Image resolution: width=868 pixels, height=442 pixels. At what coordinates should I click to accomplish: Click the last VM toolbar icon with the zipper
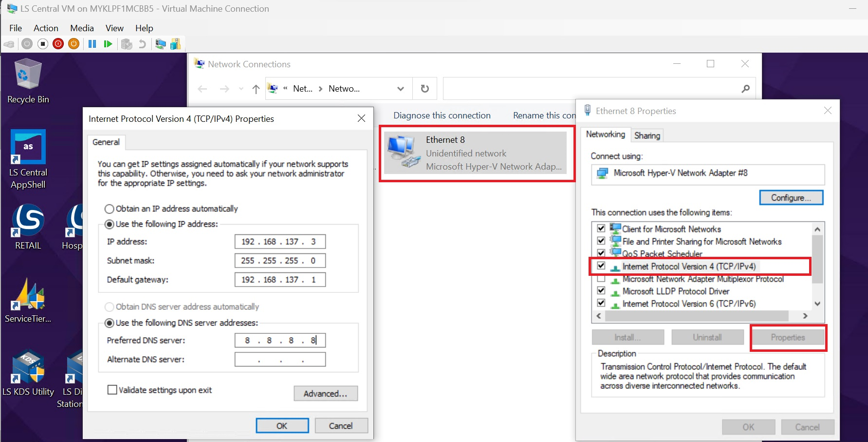(x=175, y=44)
